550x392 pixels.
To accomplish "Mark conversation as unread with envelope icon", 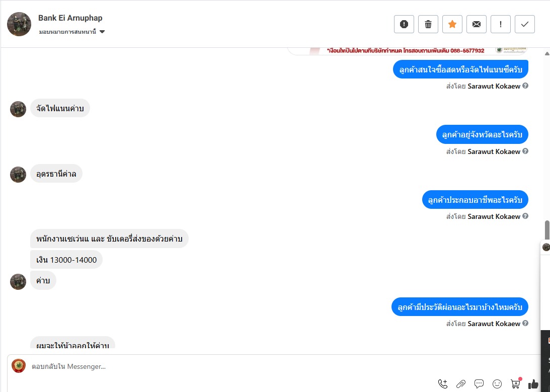I will 477,24.
